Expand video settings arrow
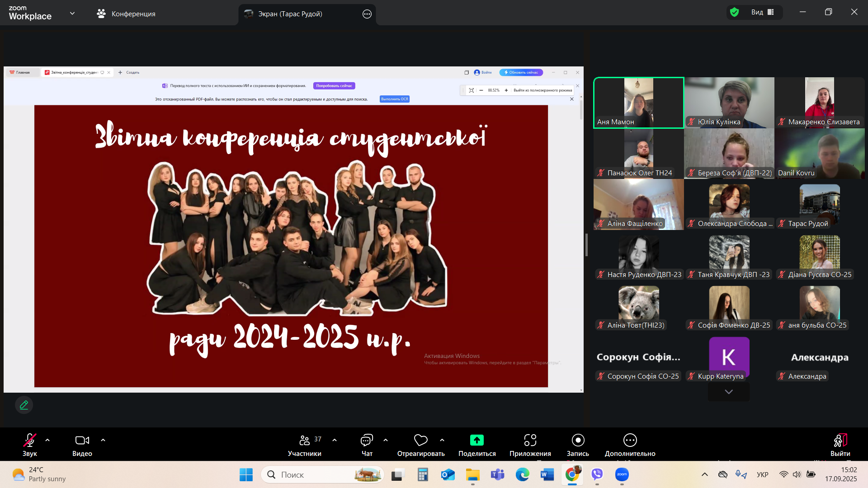 103,440
